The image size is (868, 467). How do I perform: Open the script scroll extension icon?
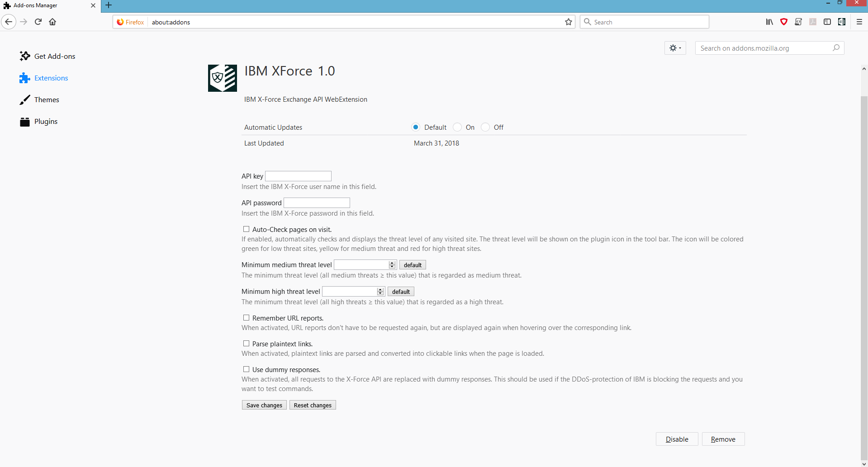point(798,22)
